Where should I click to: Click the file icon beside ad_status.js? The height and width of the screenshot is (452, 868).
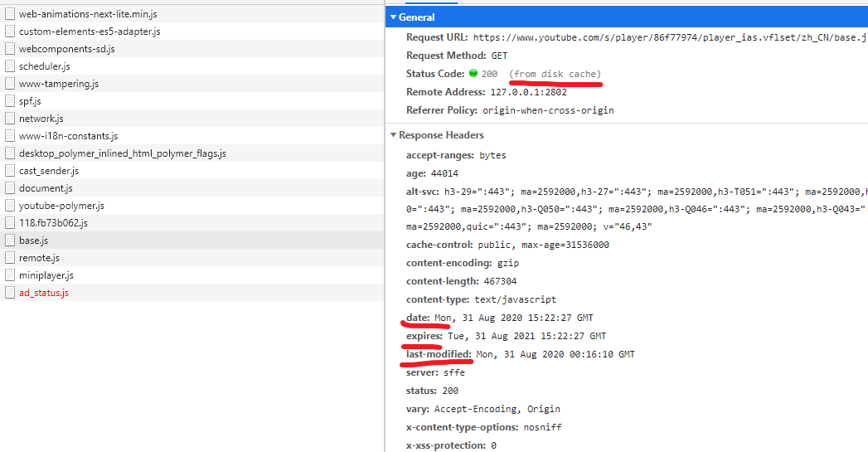pos(10,293)
